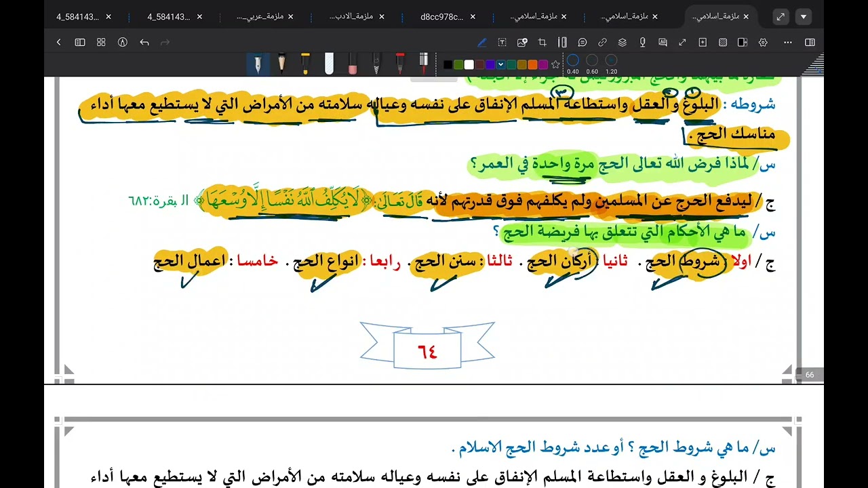Close the ملزمة_الادب tab

pyautogui.click(x=382, y=16)
